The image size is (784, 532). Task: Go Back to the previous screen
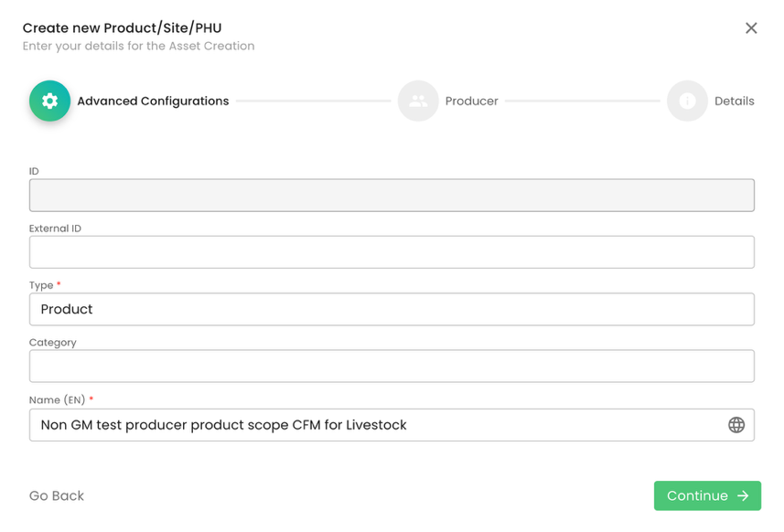[57, 496]
